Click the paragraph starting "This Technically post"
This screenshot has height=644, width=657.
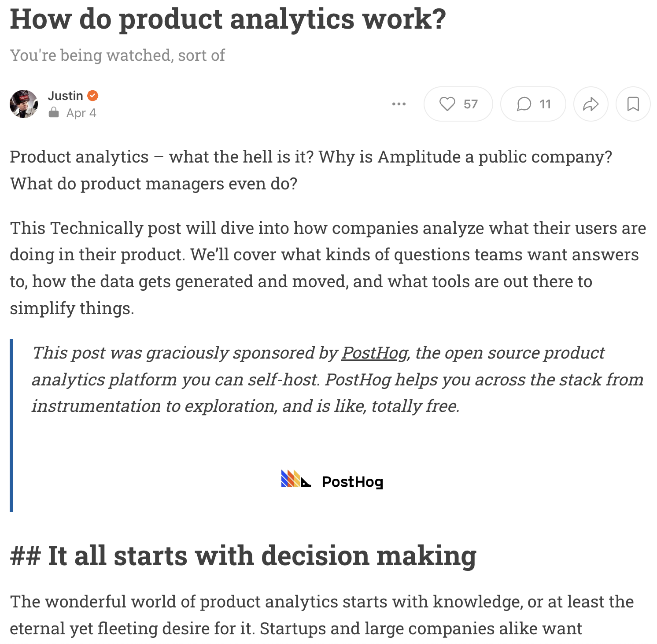328,268
